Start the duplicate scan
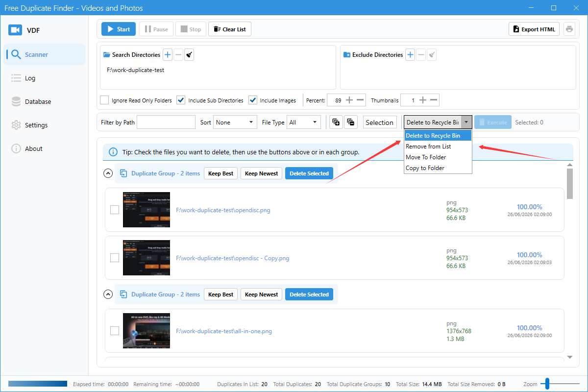 119,29
